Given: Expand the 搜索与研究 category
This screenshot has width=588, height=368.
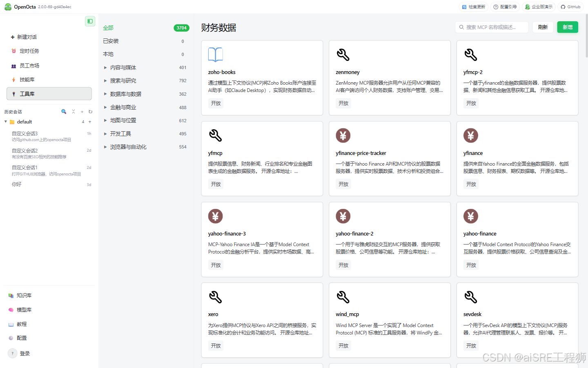Looking at the screenshot, I should pyautogui.click(x=105, y=81).
